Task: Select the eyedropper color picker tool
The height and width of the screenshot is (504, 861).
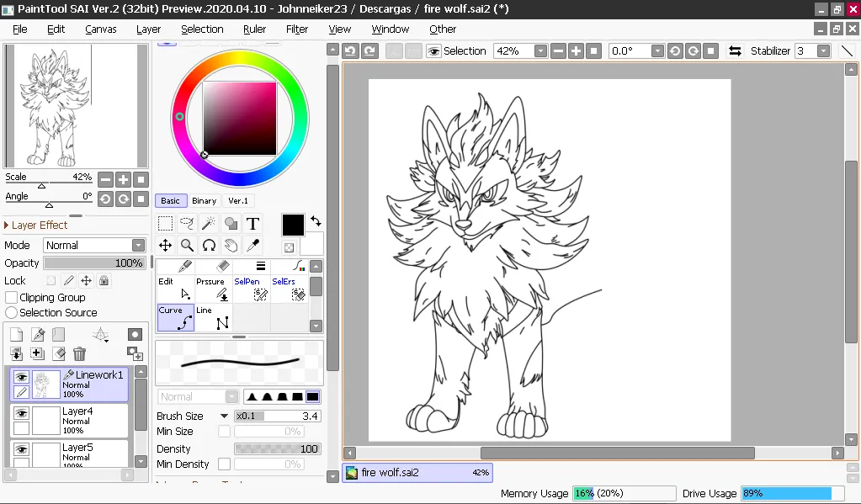Action: pyautogui.click(x=252, y=246)
